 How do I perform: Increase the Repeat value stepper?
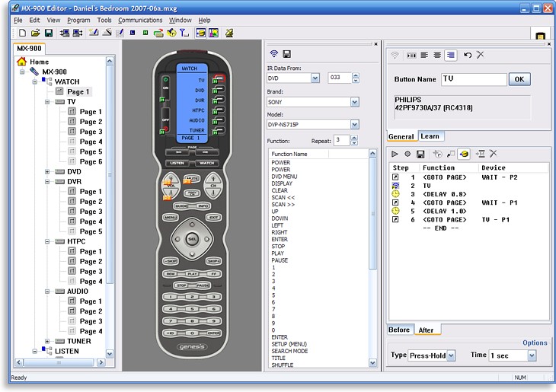click(354, 138)
